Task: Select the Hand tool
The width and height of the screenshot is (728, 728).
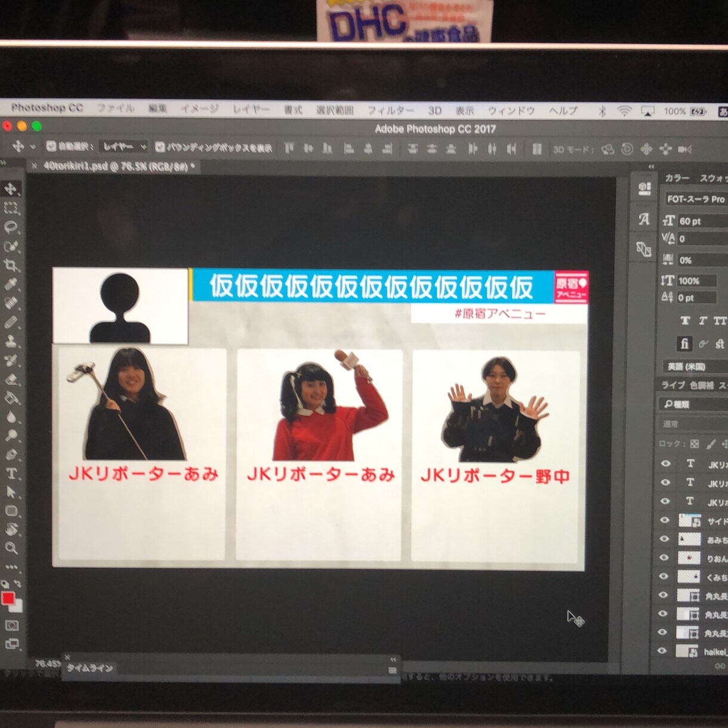Action: coord(11,529)
